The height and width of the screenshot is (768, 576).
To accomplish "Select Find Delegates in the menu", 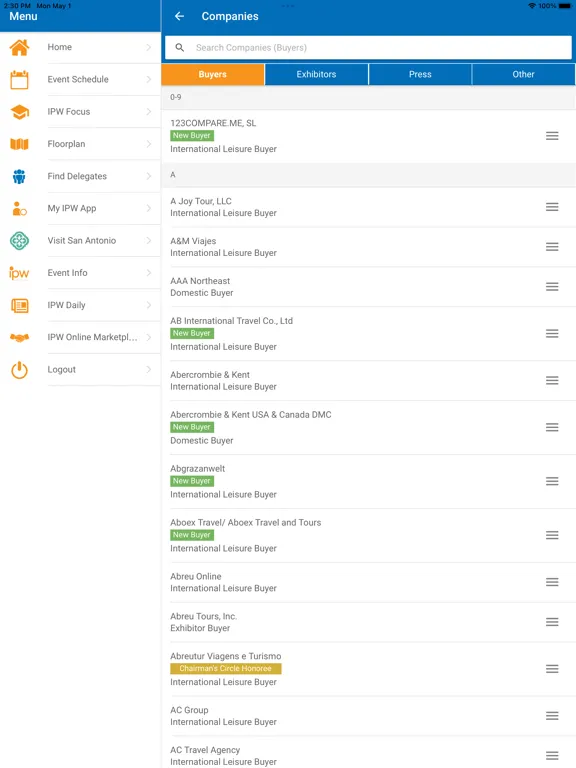I will click(80, 176).
